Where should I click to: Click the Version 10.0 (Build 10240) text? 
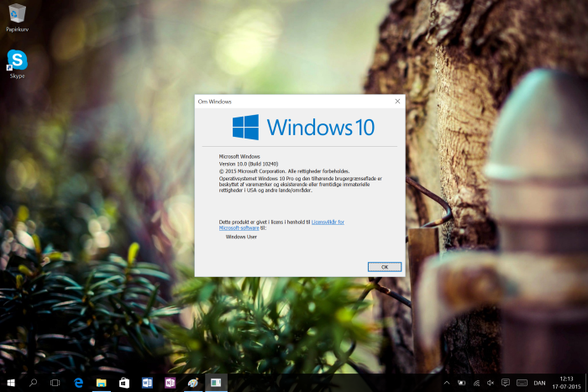click(249, 164)
